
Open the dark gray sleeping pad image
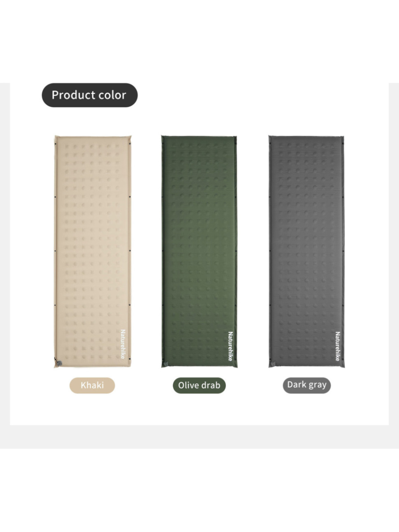306,251
